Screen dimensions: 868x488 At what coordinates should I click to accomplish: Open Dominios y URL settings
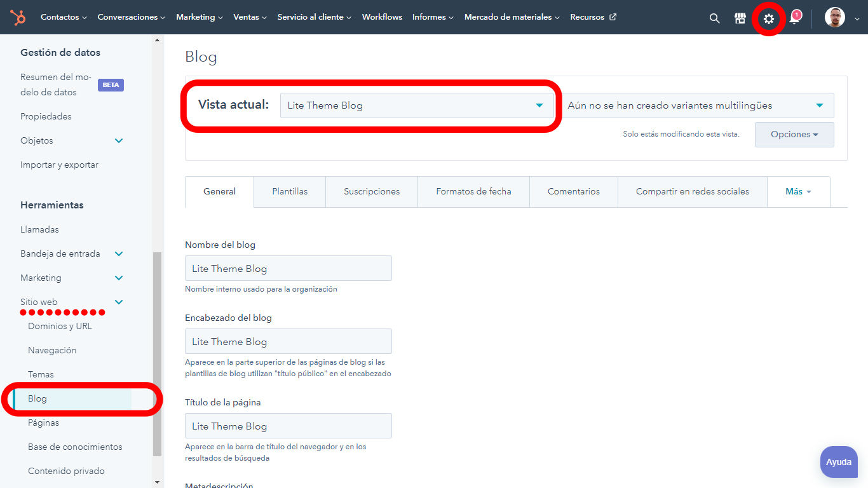tap(60, 326)
